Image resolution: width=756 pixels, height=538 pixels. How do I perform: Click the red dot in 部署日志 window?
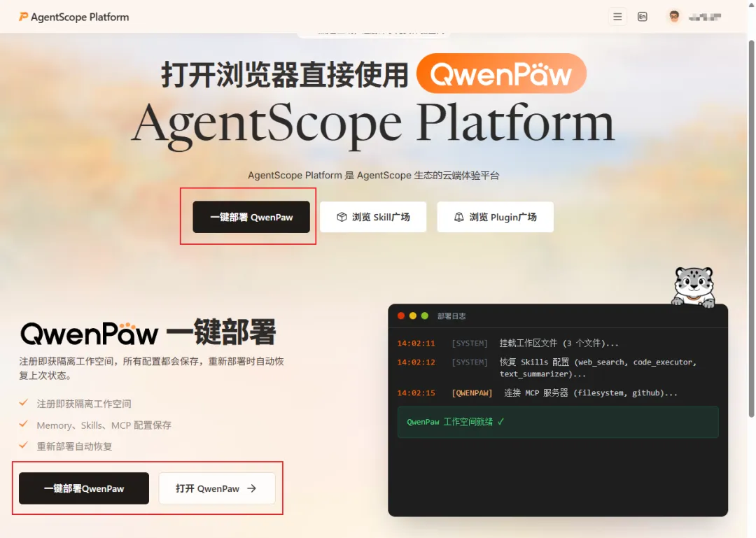click(400, 316)
